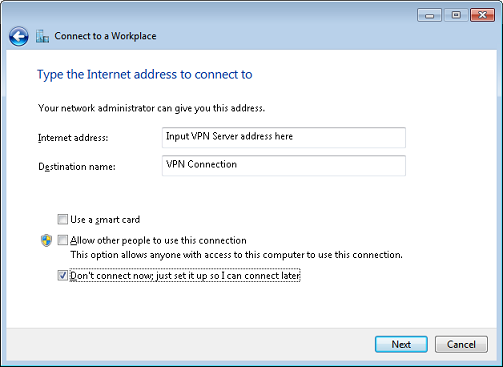This screenshot has height=367, width=503.
Task: Click the Don't connect now label text
Action: (x=185, y=276)
